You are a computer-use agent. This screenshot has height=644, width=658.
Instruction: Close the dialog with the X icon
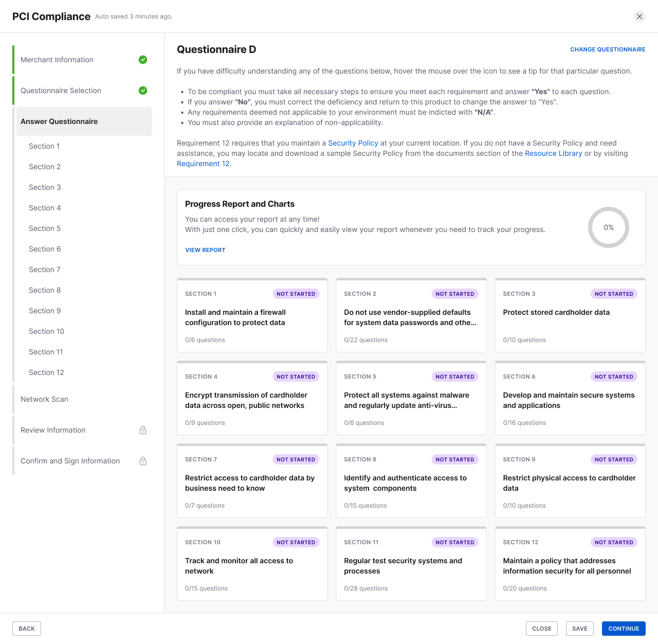tap(639, 16)
